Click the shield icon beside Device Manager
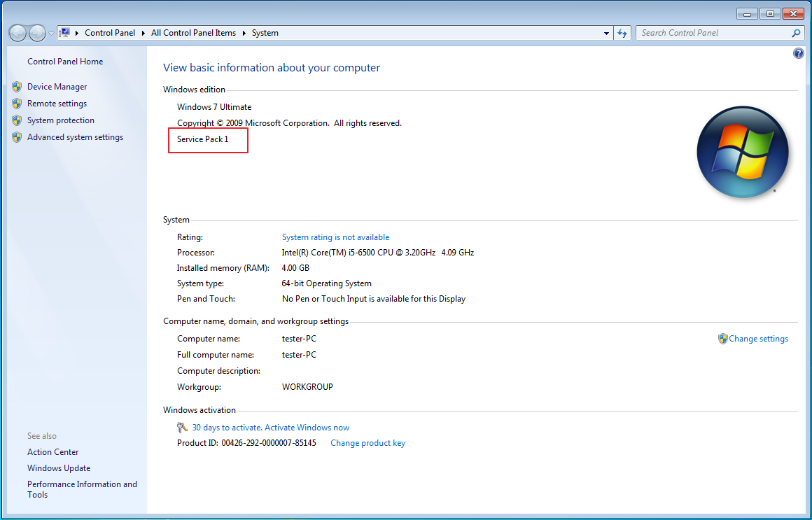812x520 pixels. coord(17,87)
